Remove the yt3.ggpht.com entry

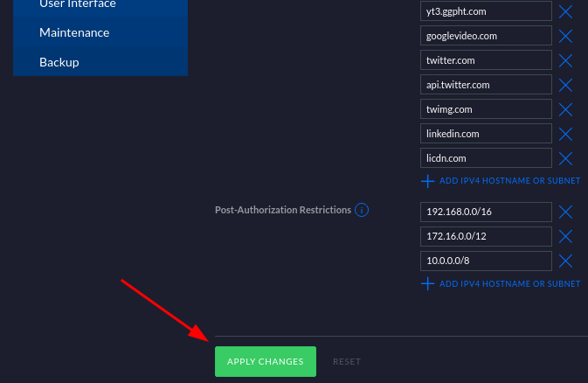pyautogui.click(x=565, y=11)
